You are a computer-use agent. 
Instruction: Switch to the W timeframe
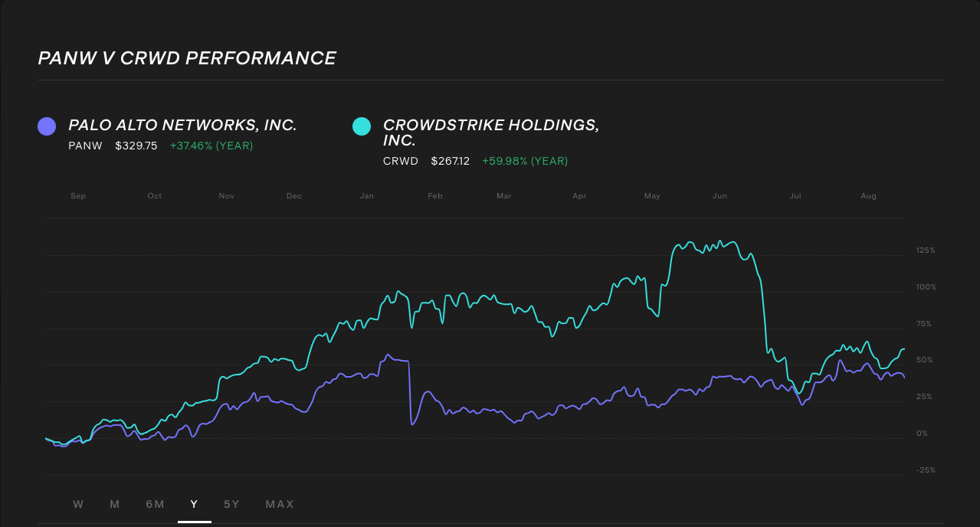coord(78,504)
